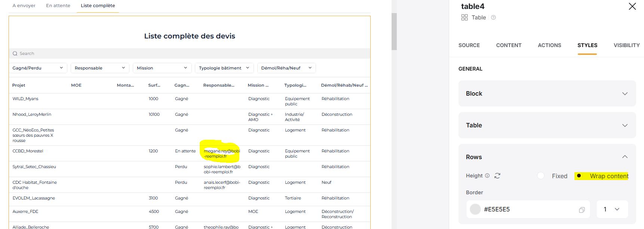The width and height of the screenshot is (644, 229).
Task: Click the Table grid type icon
Action: point(464,18)
